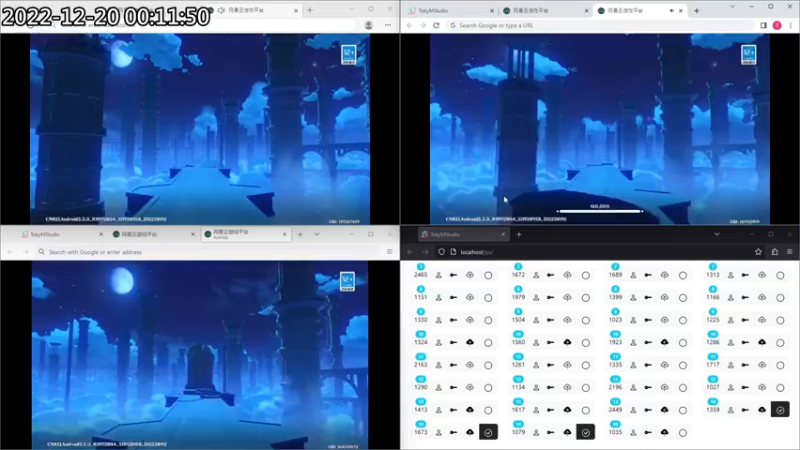Click the user icon in row 2163
The image size is (800, 450).
pyautogui.click(x=438, y=365)
